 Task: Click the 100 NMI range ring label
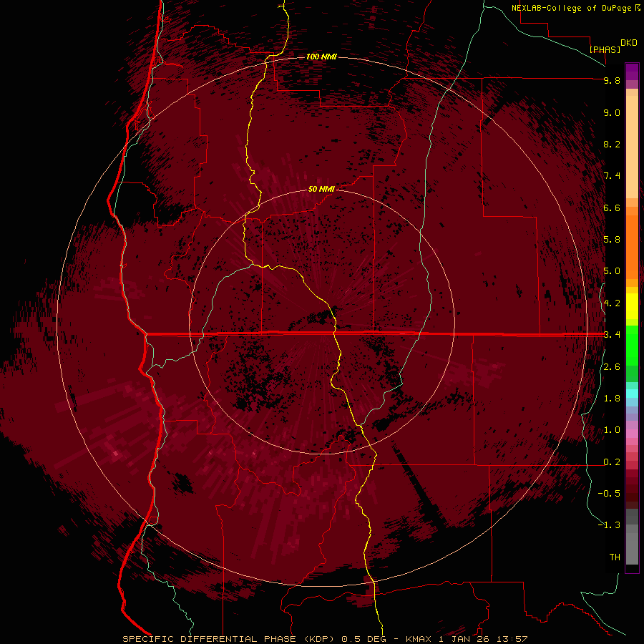click(321, 57)
